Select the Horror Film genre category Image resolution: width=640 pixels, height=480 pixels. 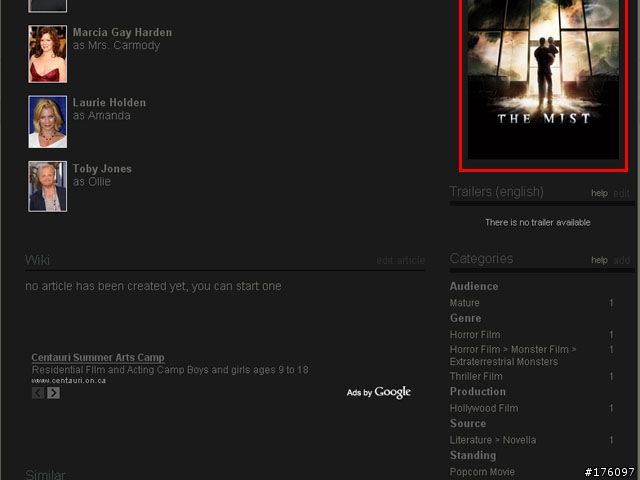coord(475,335)
